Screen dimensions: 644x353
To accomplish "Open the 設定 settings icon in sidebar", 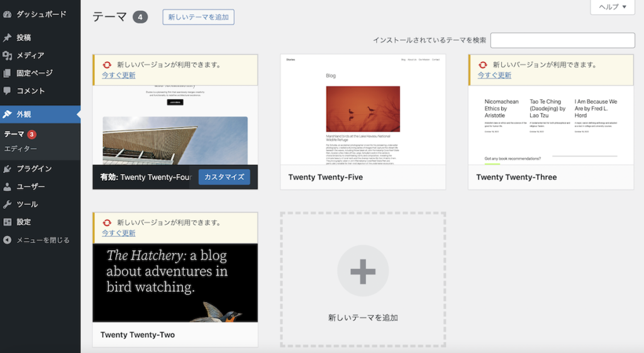I will (8, 221).
